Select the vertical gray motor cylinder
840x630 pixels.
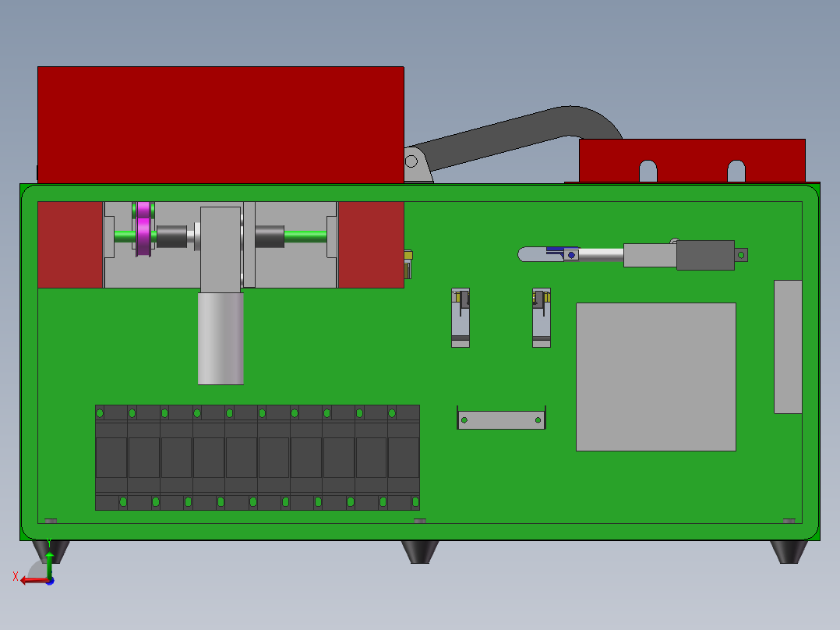point(221,338)
